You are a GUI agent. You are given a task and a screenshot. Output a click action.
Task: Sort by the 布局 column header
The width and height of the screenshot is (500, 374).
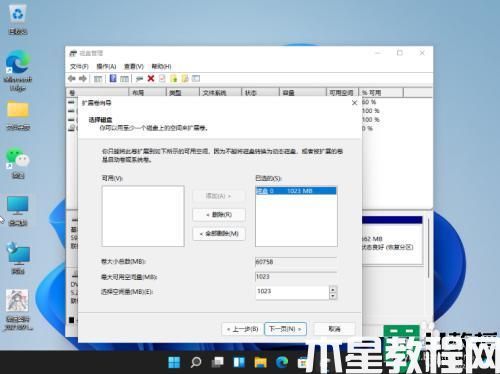pyautogui.click(x=147, y=92)
